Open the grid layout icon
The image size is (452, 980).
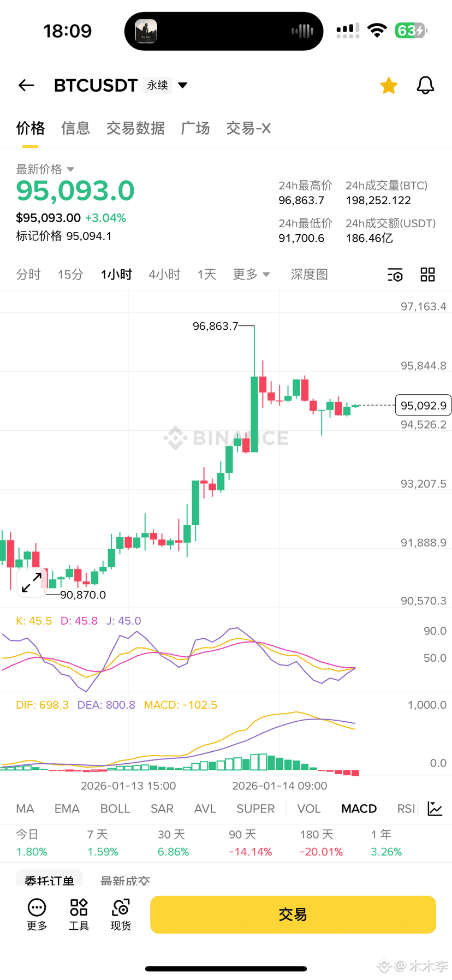(x=427, y=275)
